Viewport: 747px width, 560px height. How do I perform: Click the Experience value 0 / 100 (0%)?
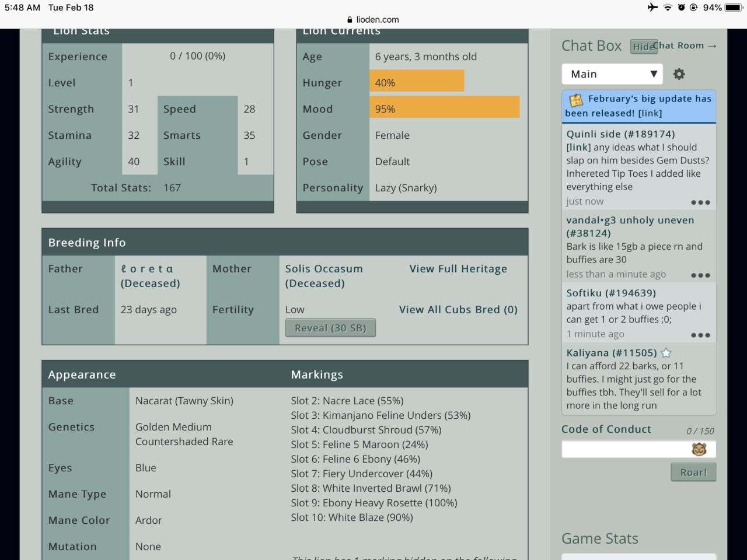tap(198, 56)
